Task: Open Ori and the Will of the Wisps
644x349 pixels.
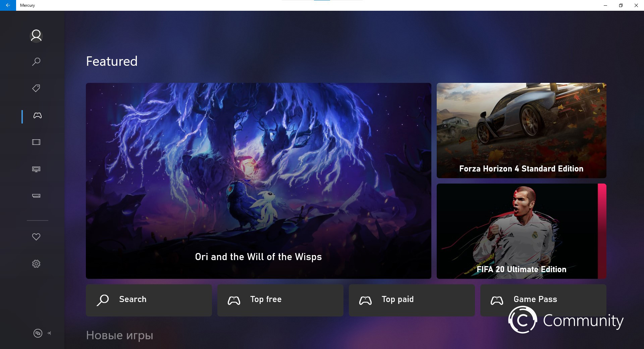Action: [258, 181]
